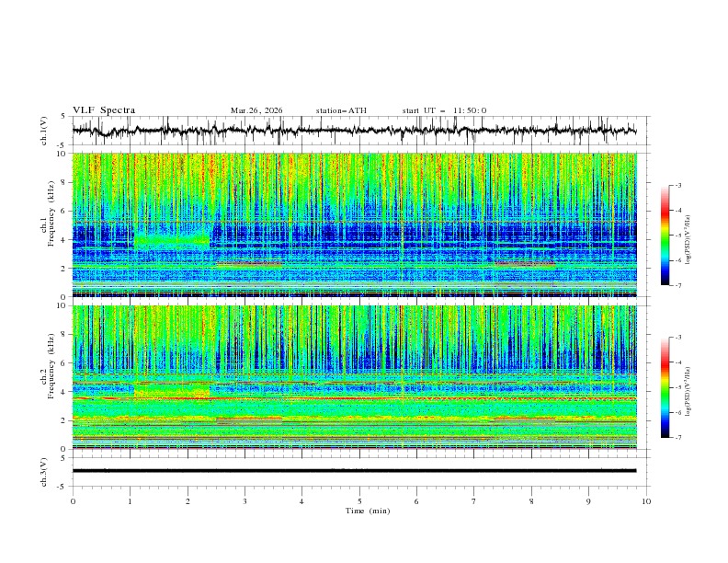Click time axis tick label "7"
Image resolution: width=728 pixels, height=563 pixels.
pos(474,501)
